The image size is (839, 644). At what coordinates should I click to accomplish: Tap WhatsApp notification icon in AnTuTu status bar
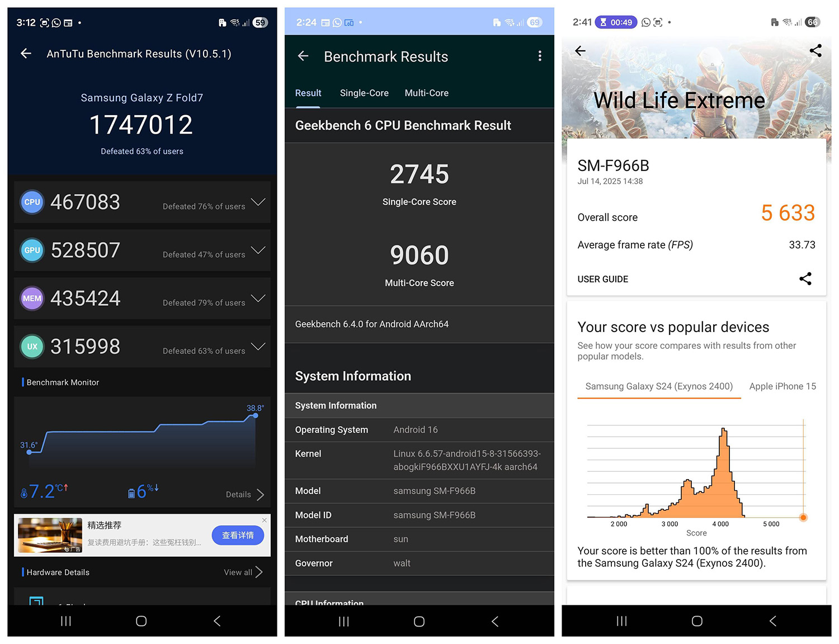(56, 23)
